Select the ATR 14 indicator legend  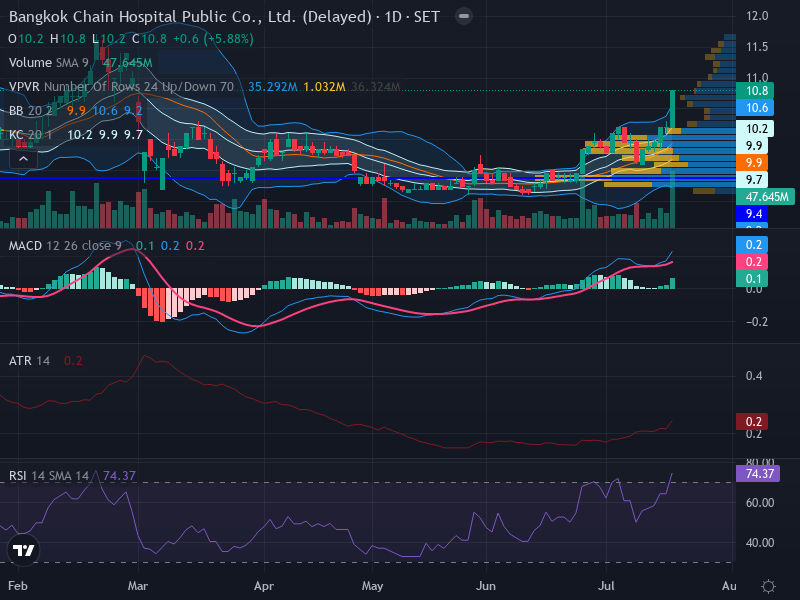click(x=29, y=361)
